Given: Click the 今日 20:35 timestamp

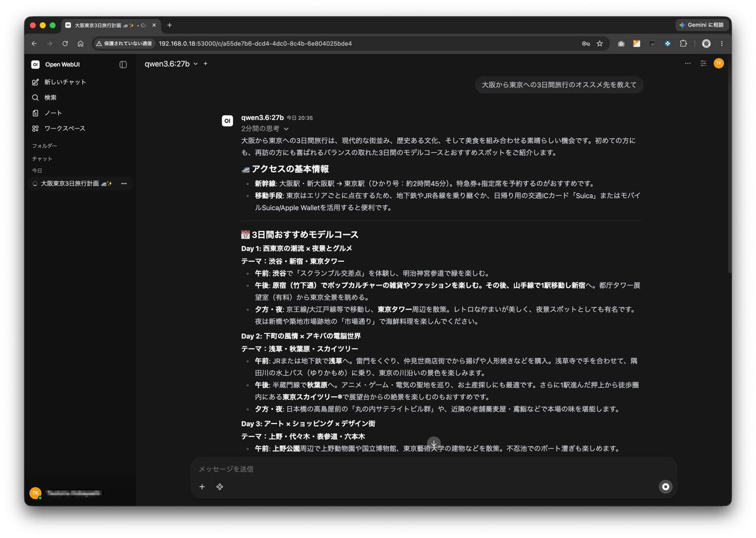Looking at the screenshot, I should tap(299, 118).
